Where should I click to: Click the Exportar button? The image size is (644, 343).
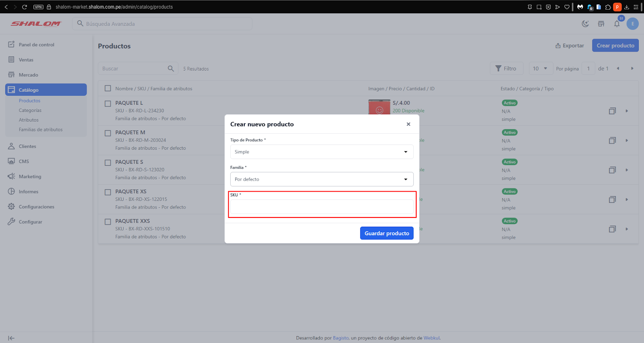[570, 45]
